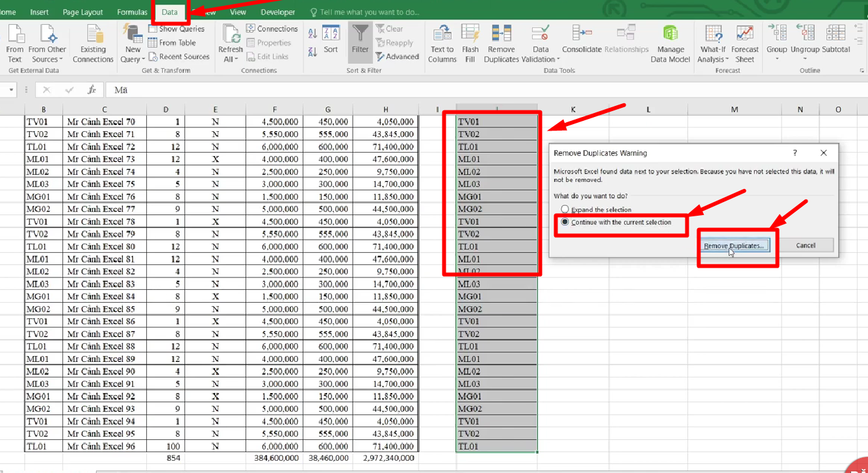Image resolution: width=868 pixels, height=473 pixels.
Task: Select column M header
Action: click(734, 109)
